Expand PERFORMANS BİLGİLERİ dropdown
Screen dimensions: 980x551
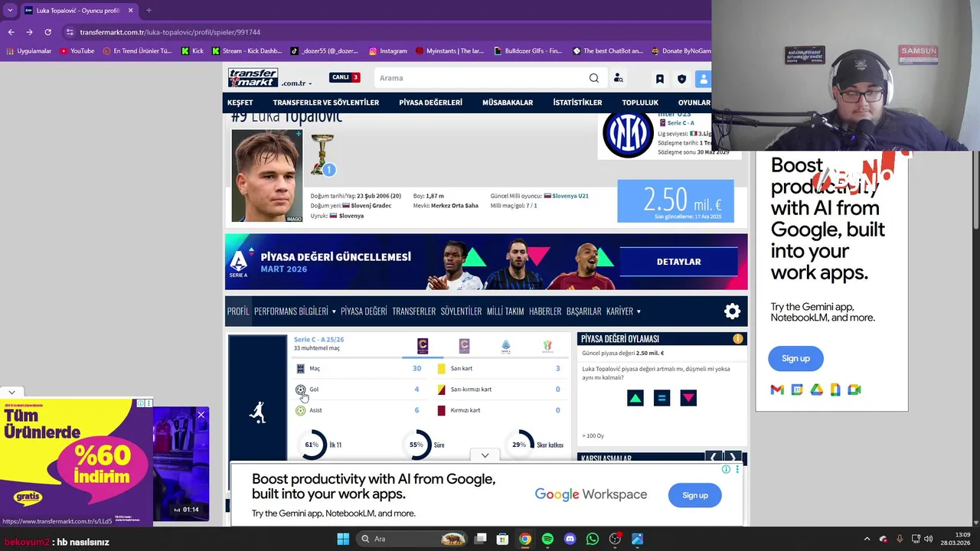(295, 311)
